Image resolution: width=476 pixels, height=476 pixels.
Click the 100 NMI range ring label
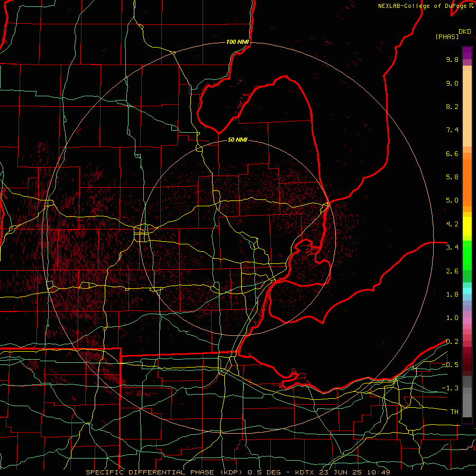pos(237,42)
